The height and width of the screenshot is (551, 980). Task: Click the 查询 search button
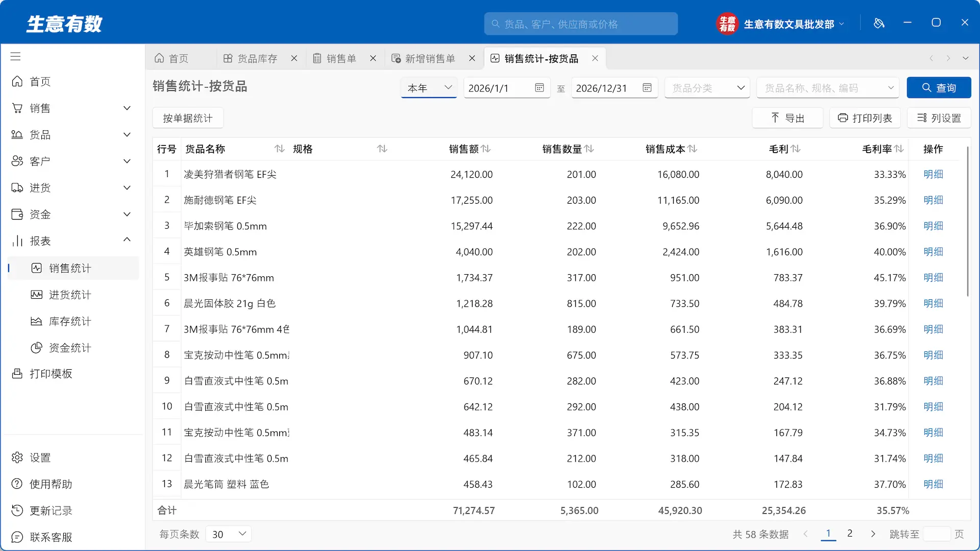click(939, 88)
